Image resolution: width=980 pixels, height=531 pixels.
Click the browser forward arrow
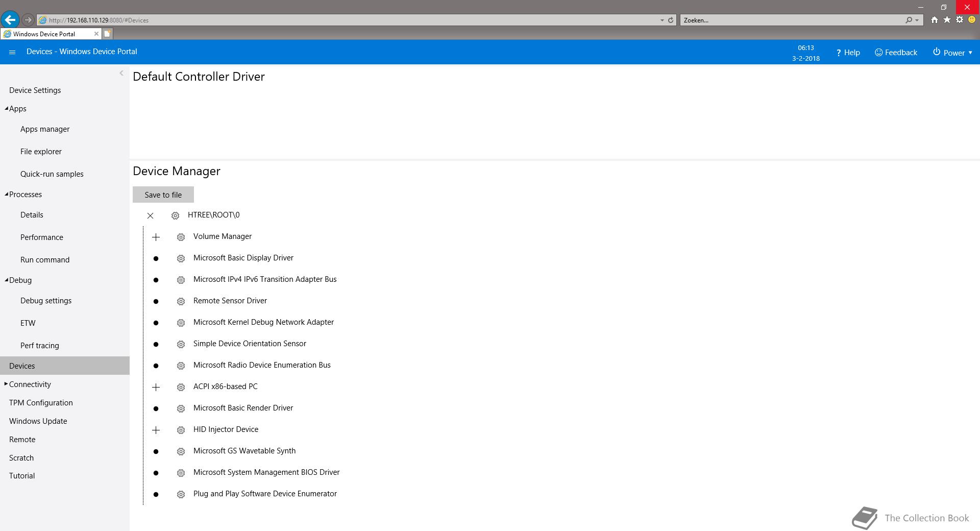[x=28, y=20]
